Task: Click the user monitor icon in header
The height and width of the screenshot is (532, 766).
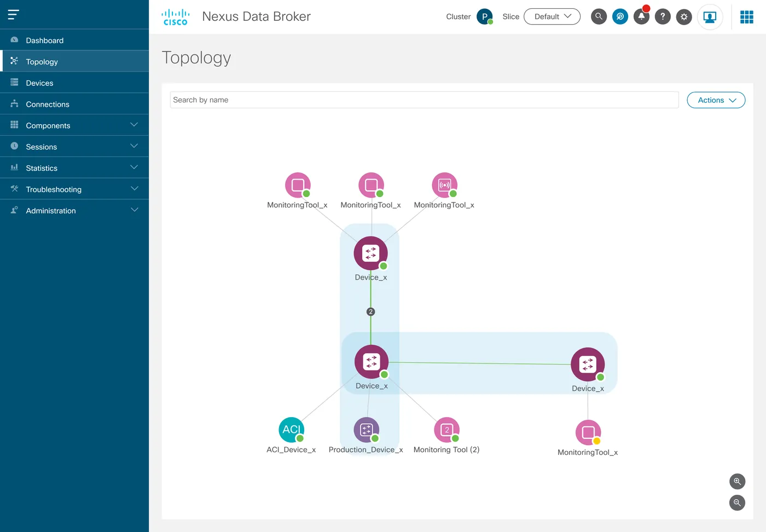Action: [710, 17]
